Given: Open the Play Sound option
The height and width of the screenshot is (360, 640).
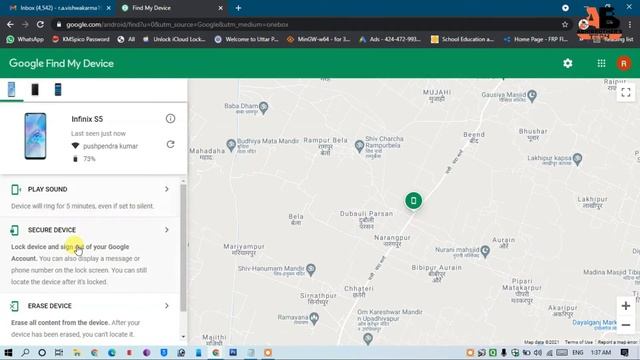Looking at the screenshot, I should pyautogui.click(x=90, y=197).
